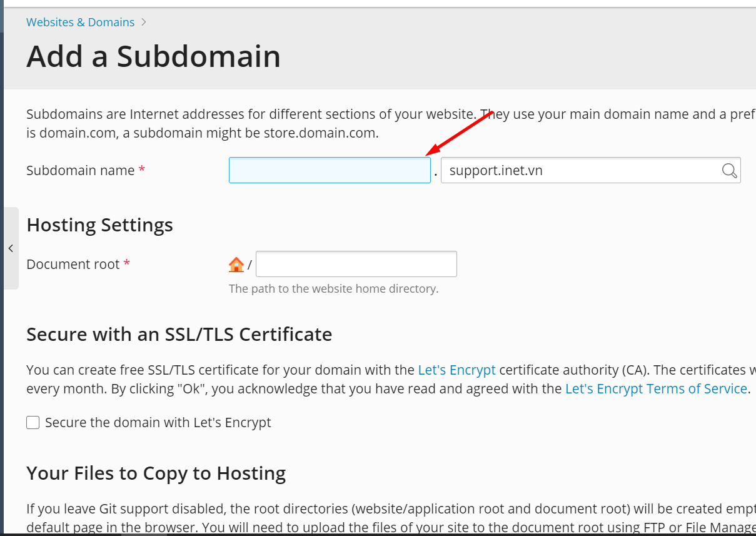Enable the Let's Encrypt checkbox
This screenshot has width=756, height=536.
(33, 423)
